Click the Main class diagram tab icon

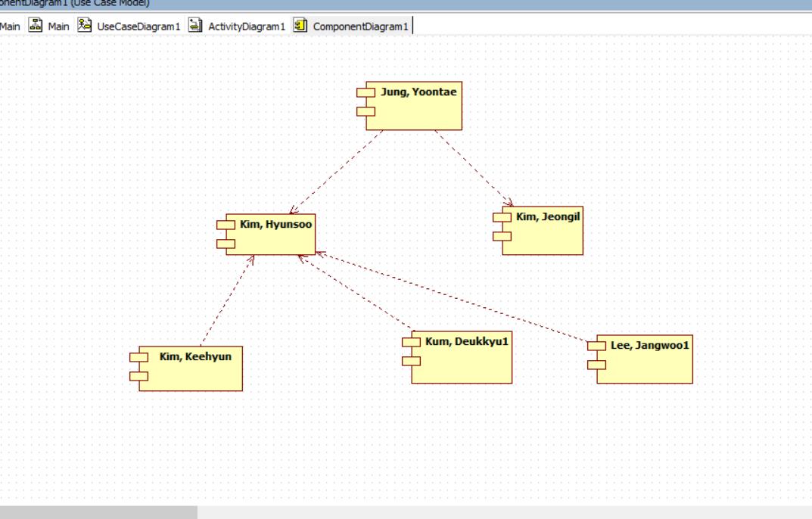point(36,25)
